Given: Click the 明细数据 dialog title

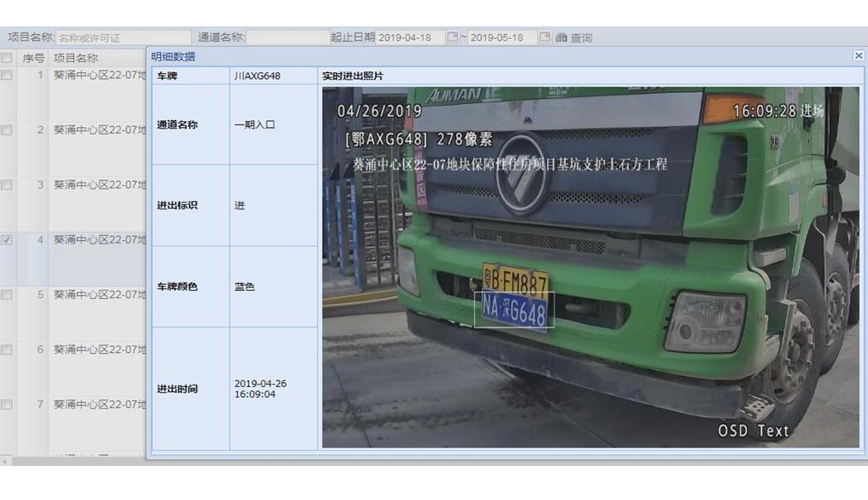Looking at the screenshot, I should point(173,56).
